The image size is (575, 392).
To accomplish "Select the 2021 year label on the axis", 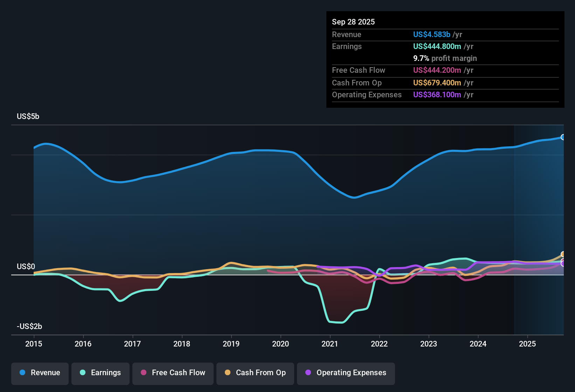I will 330,344.
